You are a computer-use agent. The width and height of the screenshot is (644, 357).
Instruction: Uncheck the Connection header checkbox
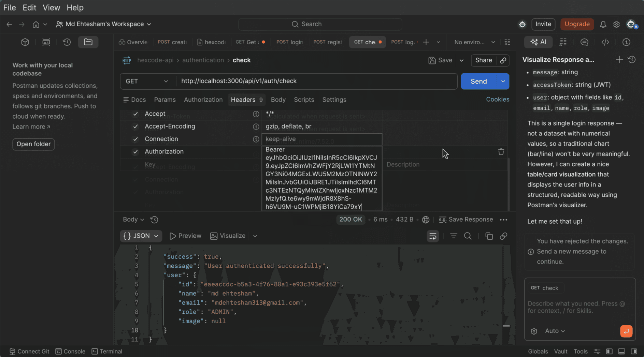pos(135,139)
